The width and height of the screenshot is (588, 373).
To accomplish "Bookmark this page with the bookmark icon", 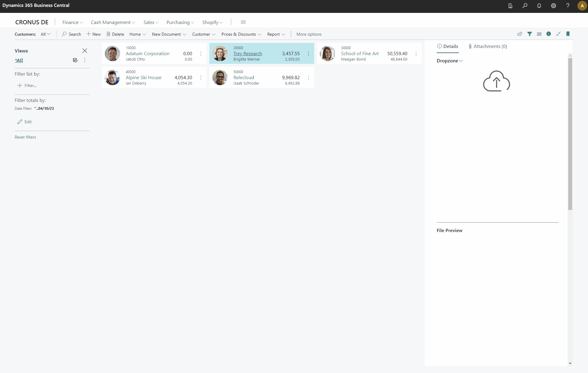I will (x=568, y=34).
